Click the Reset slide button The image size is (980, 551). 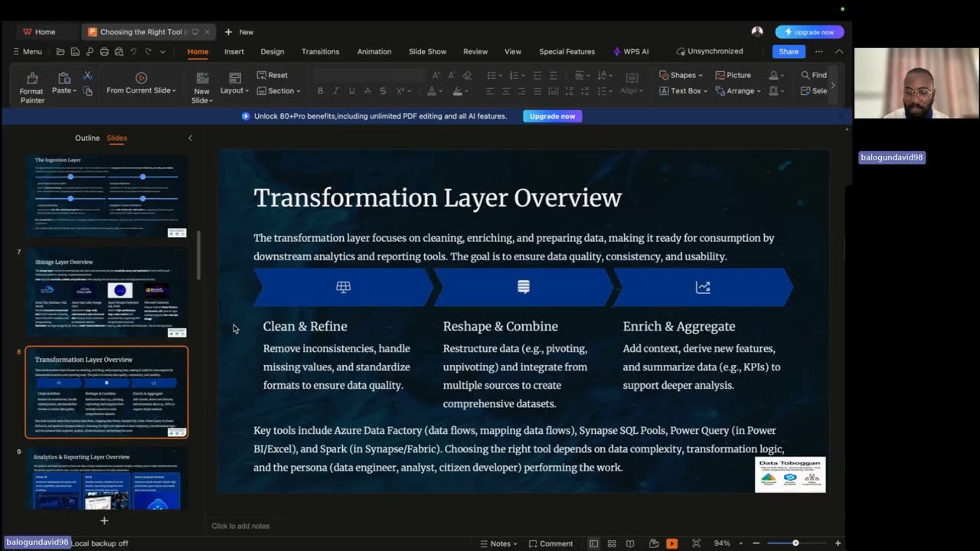(x=272, y=75)
